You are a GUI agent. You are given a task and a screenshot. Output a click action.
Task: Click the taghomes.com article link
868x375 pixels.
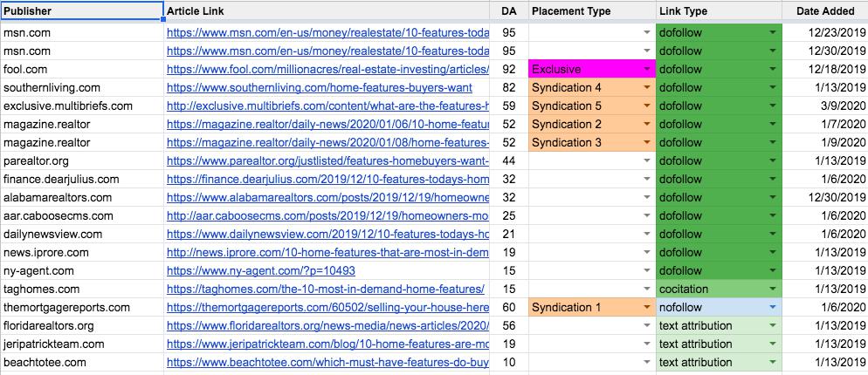click(x=325, y=289)
